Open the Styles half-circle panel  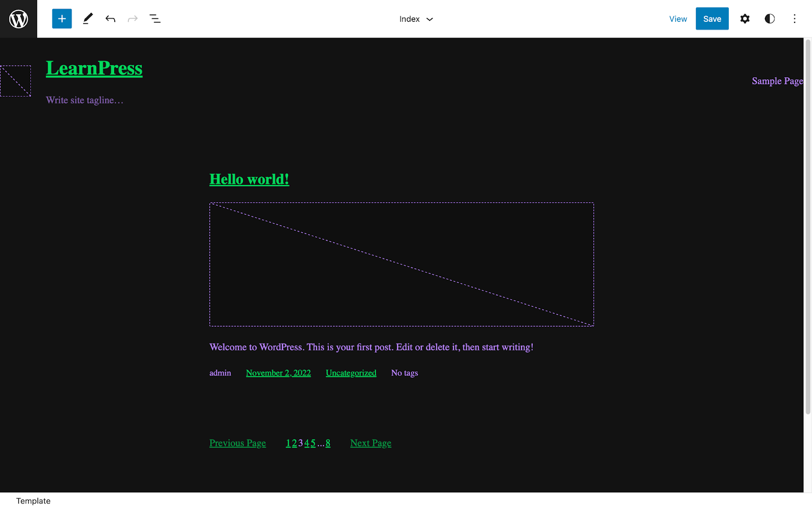pyautogui.click(x=769, y=19)
